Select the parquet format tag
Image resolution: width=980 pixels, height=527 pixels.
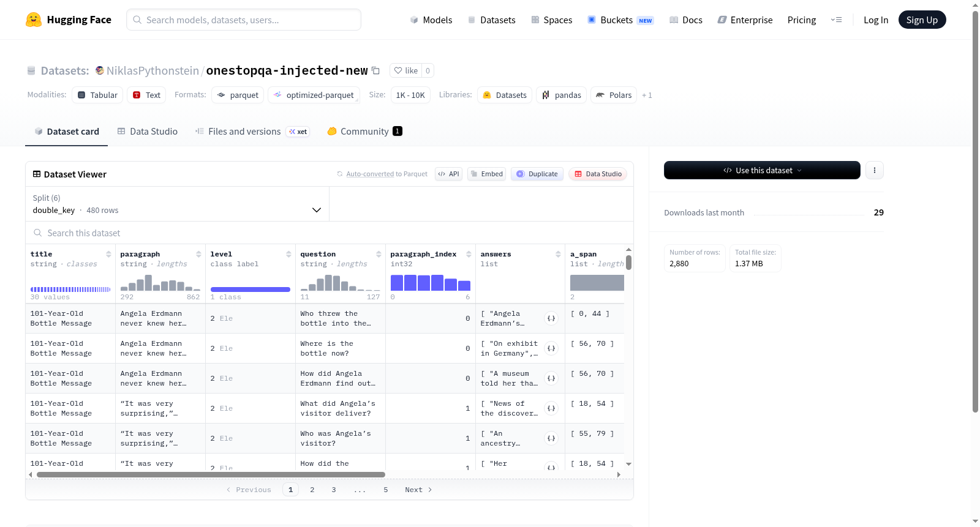coord(238,95)
